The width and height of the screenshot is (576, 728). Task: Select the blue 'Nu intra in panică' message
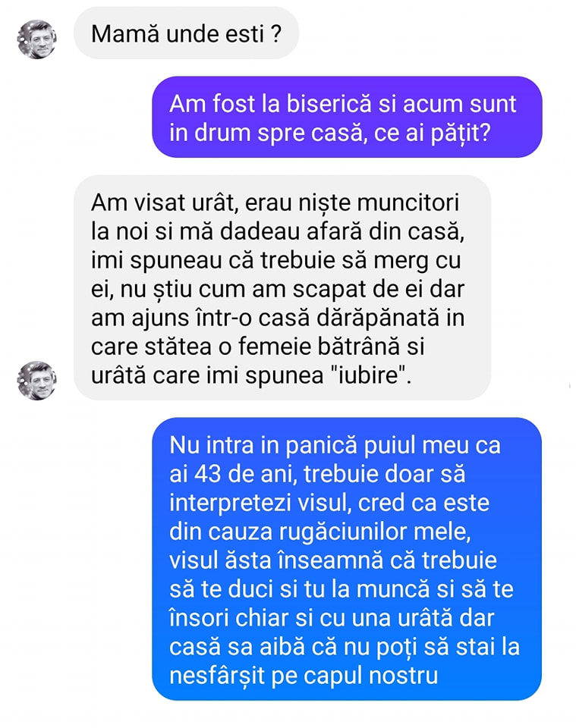click(x=347, y=559)
